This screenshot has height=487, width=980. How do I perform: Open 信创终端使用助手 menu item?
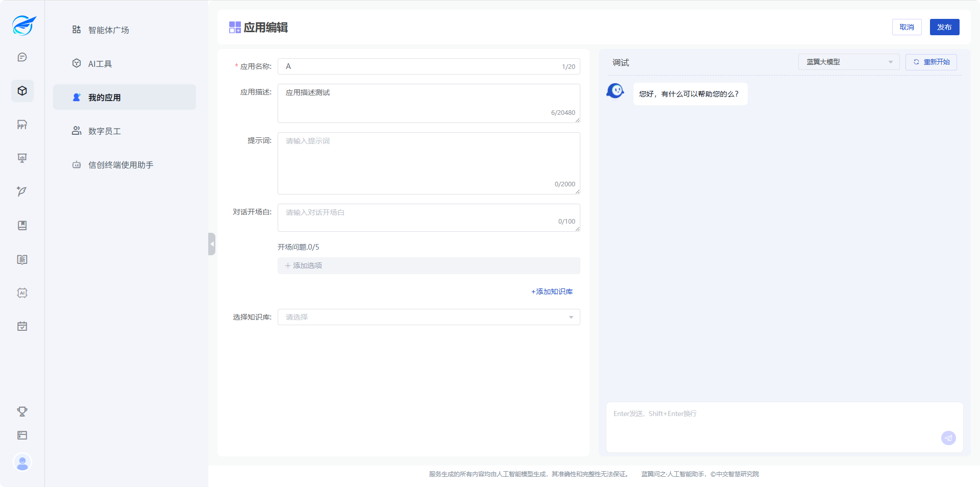pyautogui.click(x=125, y=164)
